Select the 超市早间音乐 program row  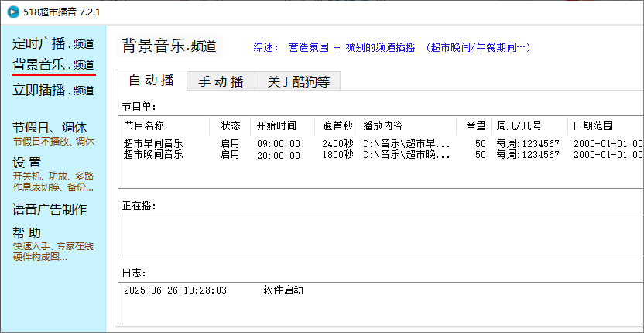(x=153, y=143)
